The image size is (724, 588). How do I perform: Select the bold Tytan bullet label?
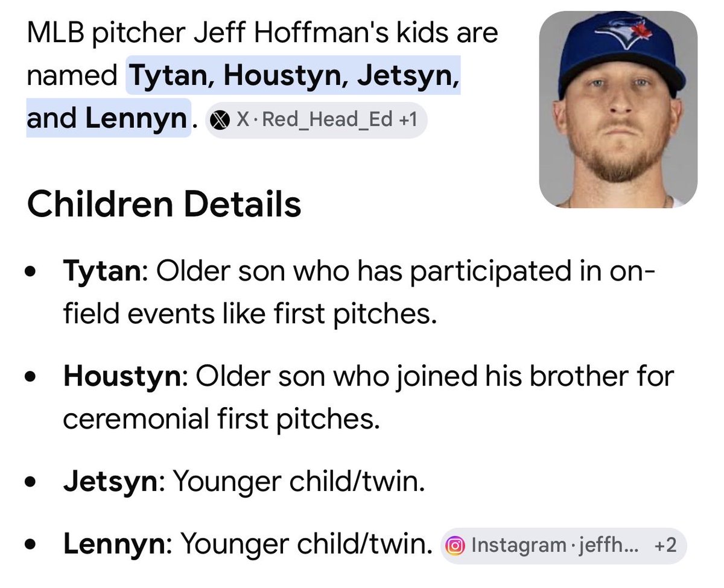point(101,272)
